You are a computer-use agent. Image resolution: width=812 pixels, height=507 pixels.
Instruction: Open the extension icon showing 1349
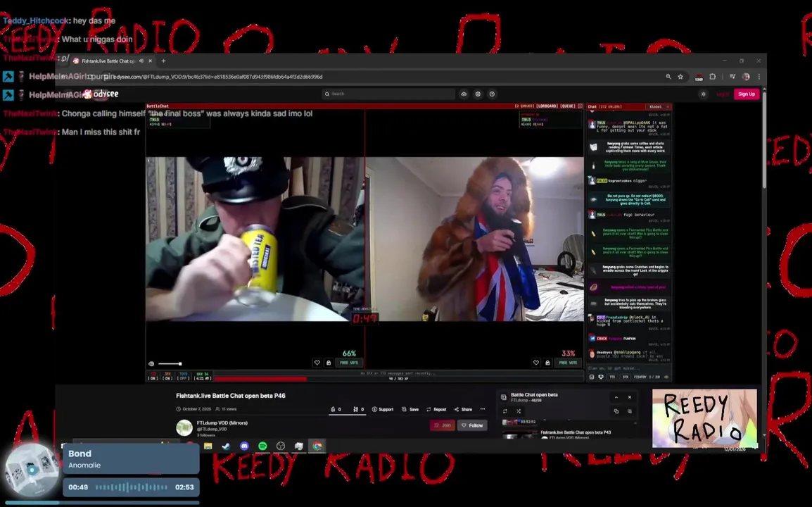tap(699, 77)
